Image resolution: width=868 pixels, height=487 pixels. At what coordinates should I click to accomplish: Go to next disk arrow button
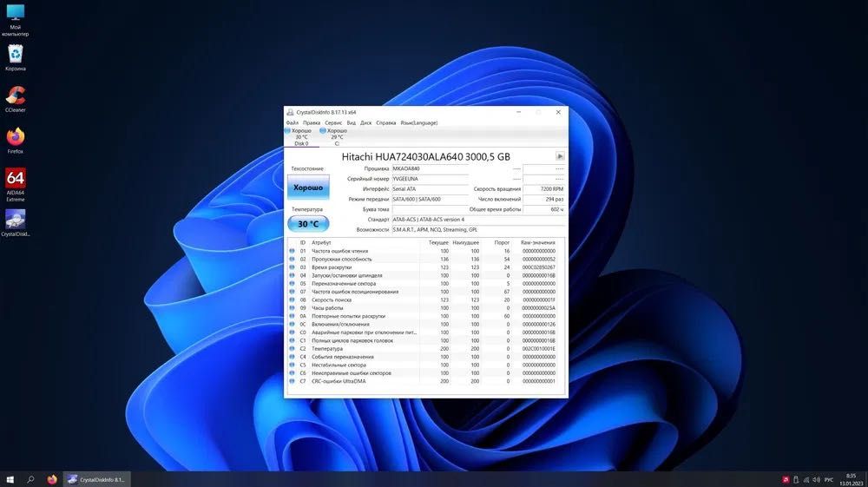click(560, 156)
